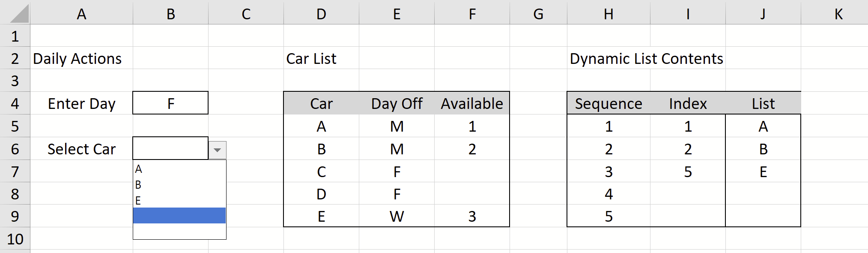Select column K header
The height and width of the screenshot is (253, 868).
point(838,14)
